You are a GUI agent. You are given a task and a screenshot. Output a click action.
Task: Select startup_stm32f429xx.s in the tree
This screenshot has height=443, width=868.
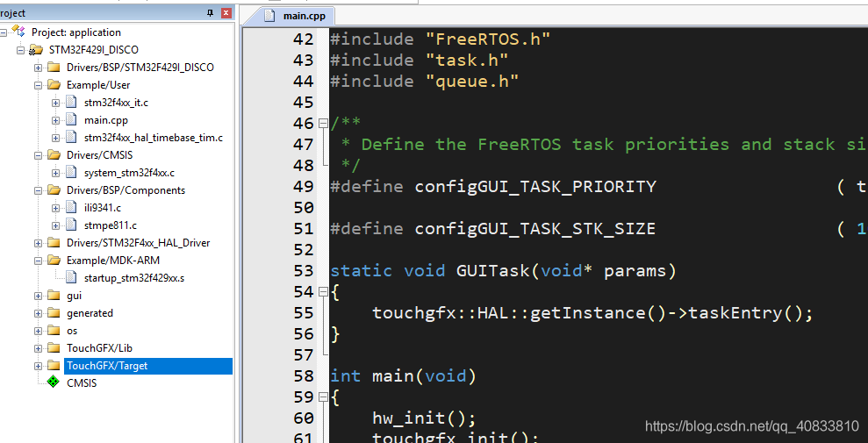tap(134, 278)
